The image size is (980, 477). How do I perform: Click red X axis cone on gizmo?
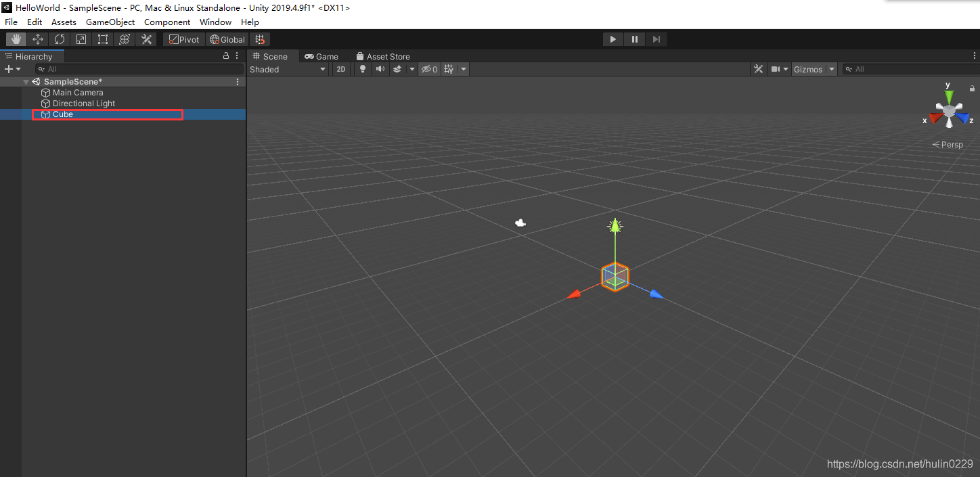[937, 118]
